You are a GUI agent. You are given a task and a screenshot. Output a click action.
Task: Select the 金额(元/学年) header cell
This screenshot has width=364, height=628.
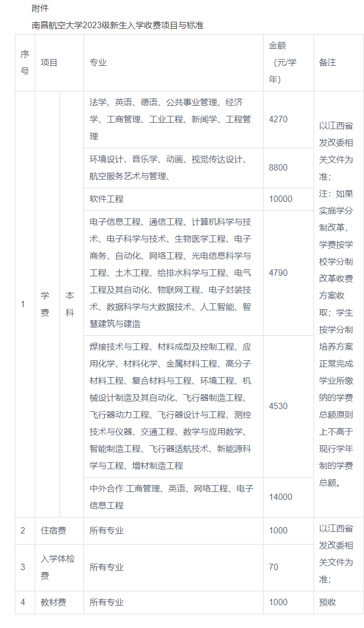point(289,63)
